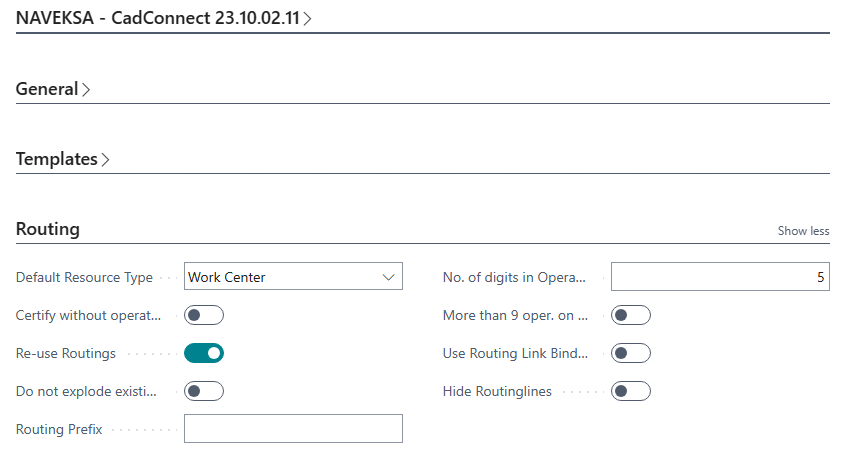Click Show less in Routing section
Screen dimensions: 851x458
pos(803,231)
